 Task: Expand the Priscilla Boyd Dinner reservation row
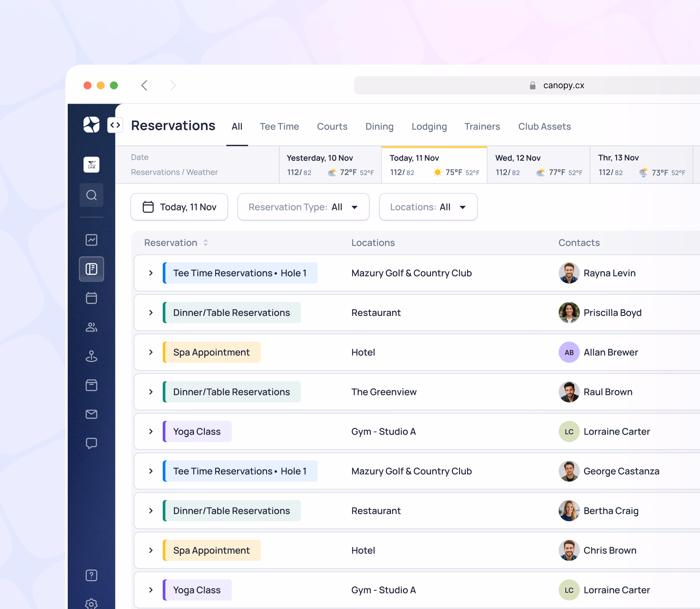pos(151,313)
